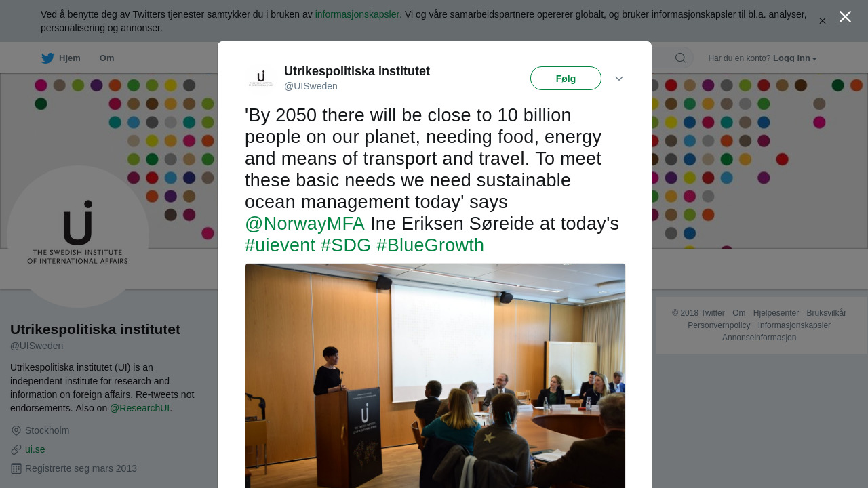Follow the informasjonskapsler link in banner
Screen dimensions: 868x488
click(357, 14)
